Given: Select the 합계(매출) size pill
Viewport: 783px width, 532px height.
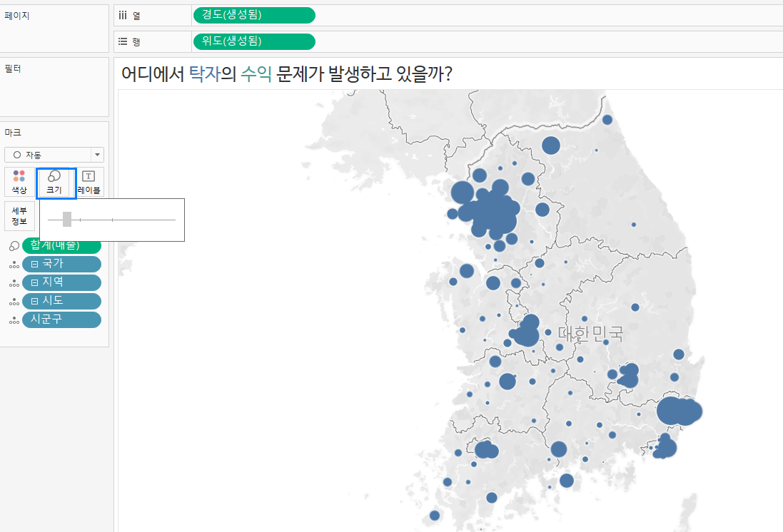Looking at the screenshot, I should click(x=61, y=245).
